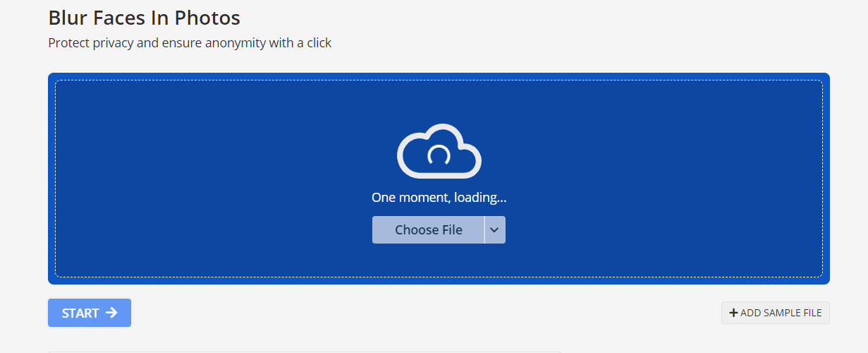The height and width of the screenshot is (353, 868).
Task: Click the loading spinner inside the cloud
Action: (x=439, y=155)
